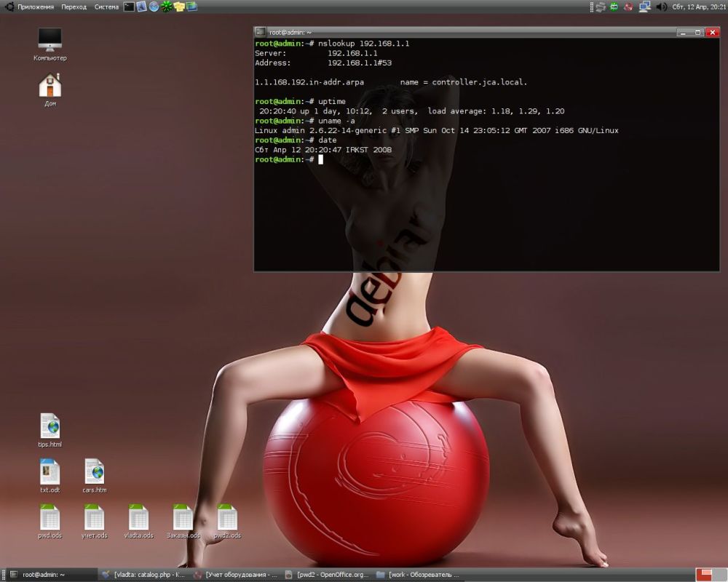728x582 pixels.
Task: Minimize the root@admin terminal window
Action: (x=683, y=33)
